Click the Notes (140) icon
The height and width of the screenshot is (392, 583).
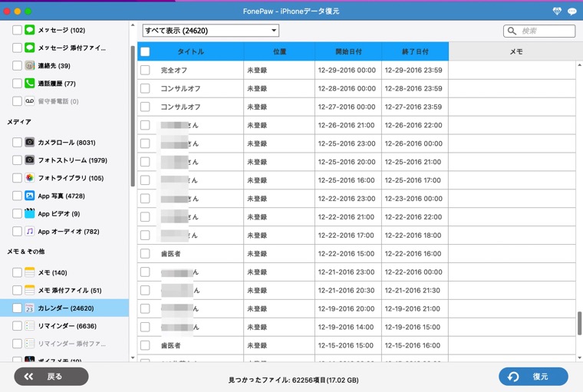[x=30, y=272]
